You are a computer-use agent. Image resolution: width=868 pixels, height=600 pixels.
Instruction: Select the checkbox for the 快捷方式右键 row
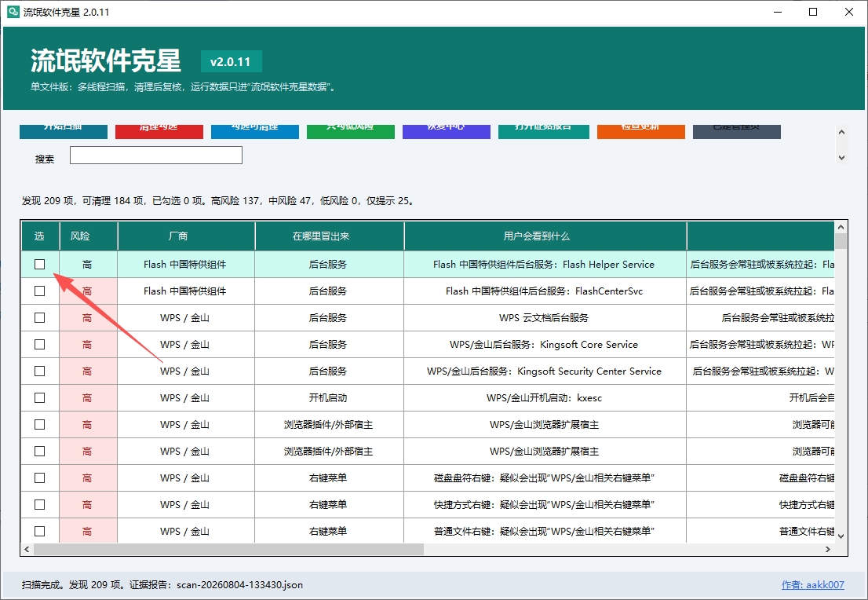[40, 505]
